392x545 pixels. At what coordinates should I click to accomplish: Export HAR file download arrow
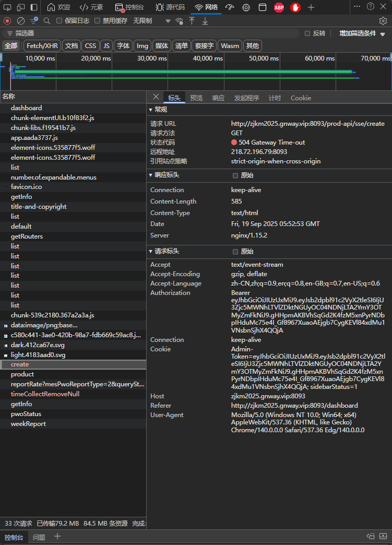[205, 21]
